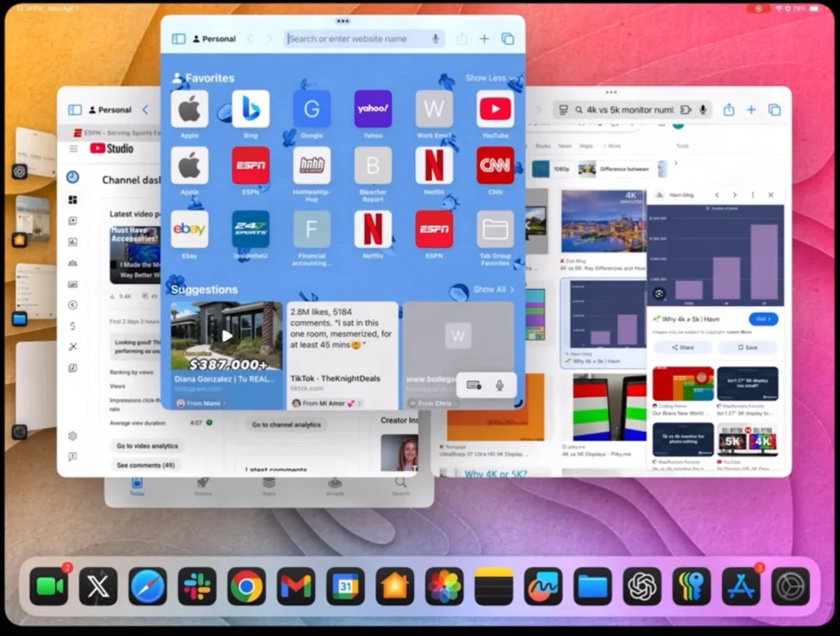Close the Havn.blog image preview panel
This screenshot has width=840, height=636.
point(771,195)
